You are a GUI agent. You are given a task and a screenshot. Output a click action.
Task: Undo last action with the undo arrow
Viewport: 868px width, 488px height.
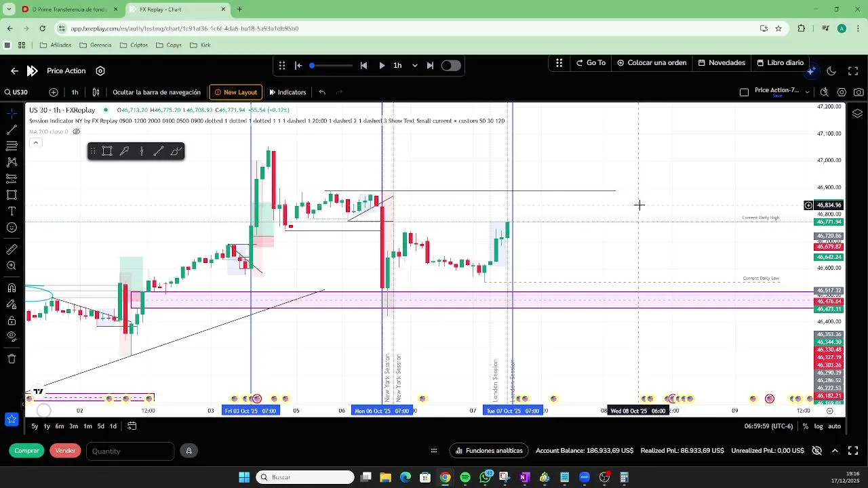point(322,92)
